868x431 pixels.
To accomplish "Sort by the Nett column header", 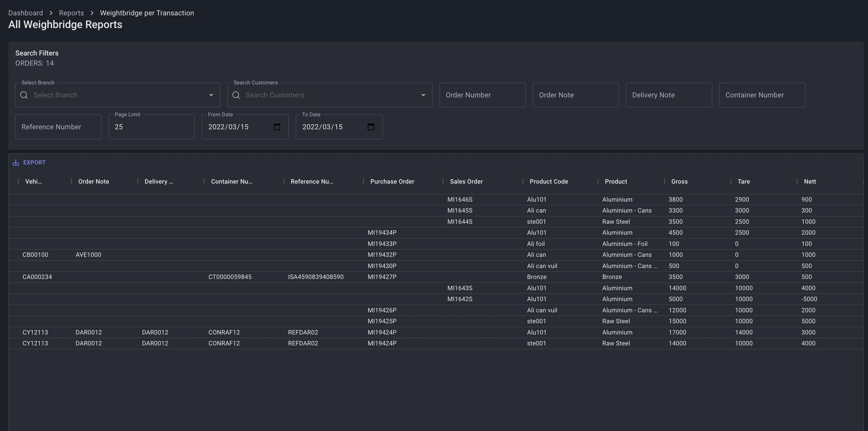I will [x=810, y=182].
